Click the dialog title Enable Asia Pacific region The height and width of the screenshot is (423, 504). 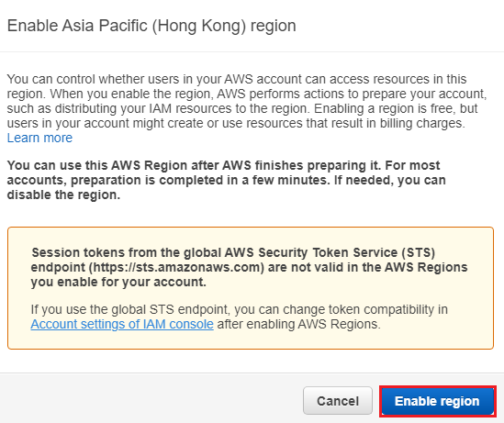point(151,26)
